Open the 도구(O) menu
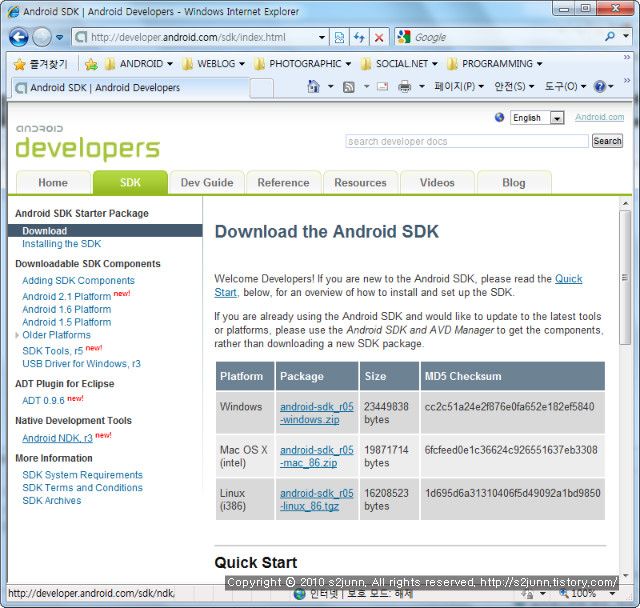The height and width of the screenshot is (608, 640). pos(565,87)
